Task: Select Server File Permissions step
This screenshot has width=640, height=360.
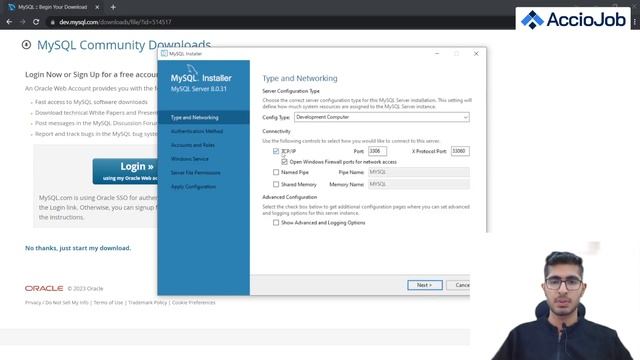Action: pyautogui.click(x=196, y=173)
